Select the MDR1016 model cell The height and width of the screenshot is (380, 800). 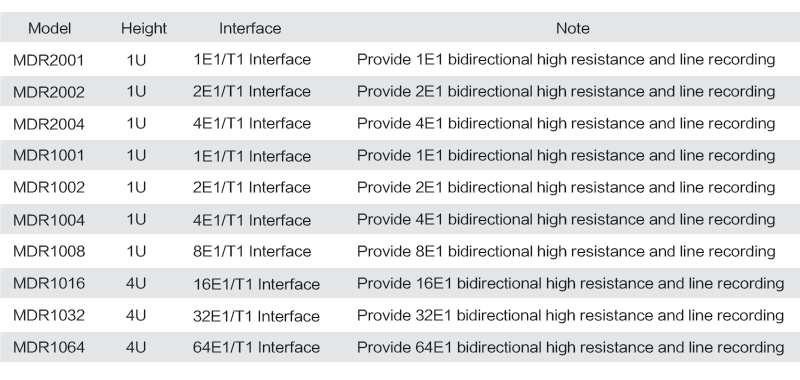48,284
